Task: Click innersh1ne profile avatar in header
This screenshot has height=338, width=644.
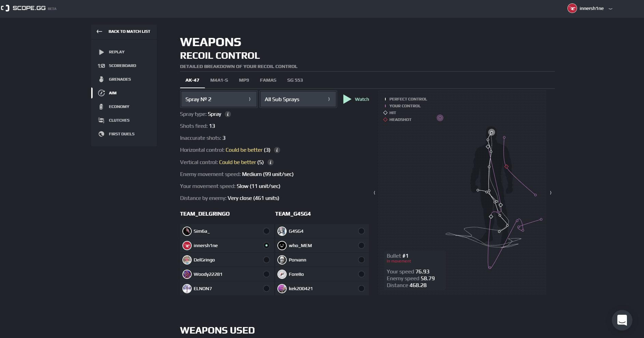Action: coord(572,8)
